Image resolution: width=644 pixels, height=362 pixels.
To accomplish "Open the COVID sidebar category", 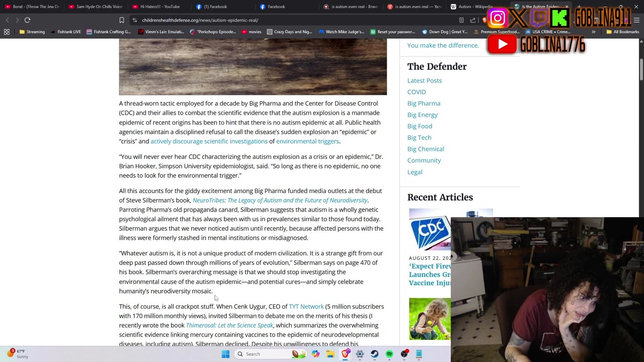I will pyautogui.click(x=416, y=92).
